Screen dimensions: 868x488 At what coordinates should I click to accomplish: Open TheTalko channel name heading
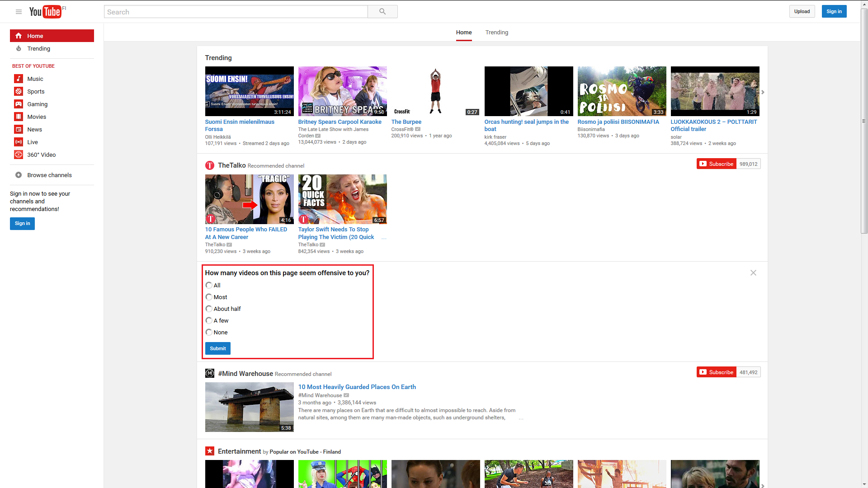tap(231, 165)
